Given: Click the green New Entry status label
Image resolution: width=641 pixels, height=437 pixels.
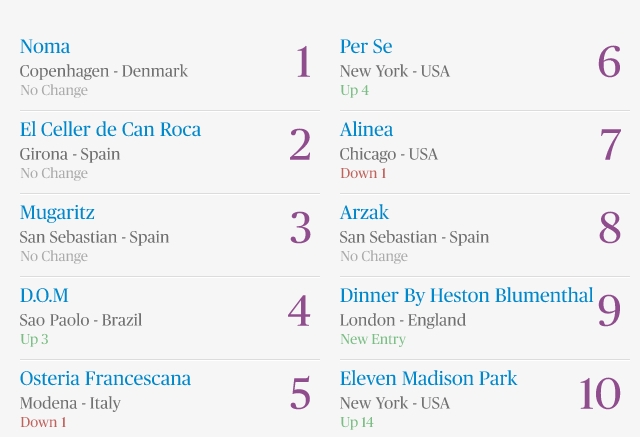Looking at the screenshot, I should pos(373,339).
